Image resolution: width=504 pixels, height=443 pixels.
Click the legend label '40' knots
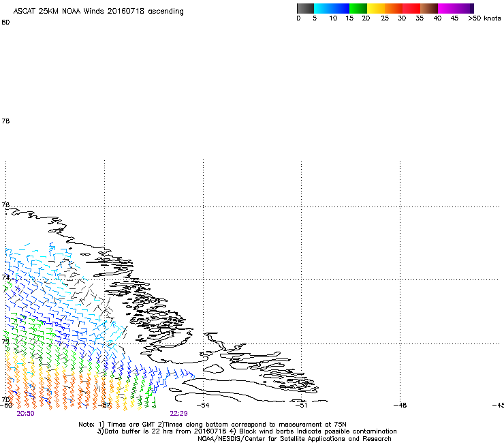pos(437,18)
